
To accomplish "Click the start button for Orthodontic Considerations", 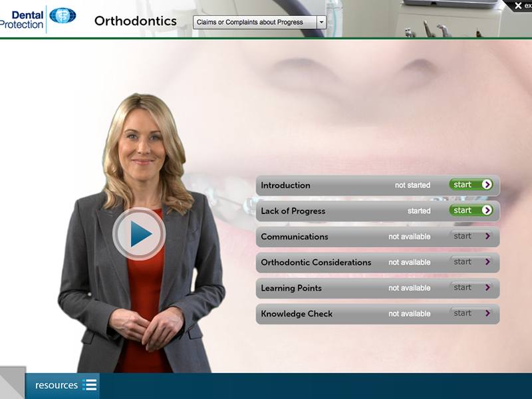I will 471,262.
